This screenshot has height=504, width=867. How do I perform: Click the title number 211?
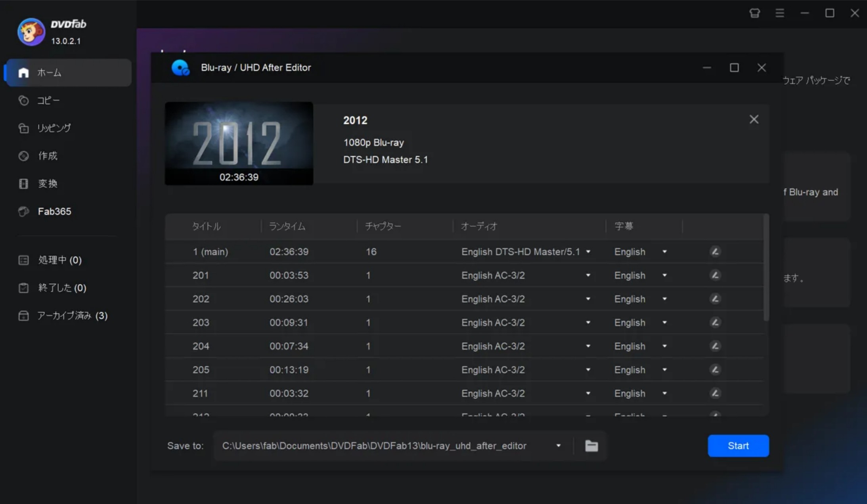200,393
